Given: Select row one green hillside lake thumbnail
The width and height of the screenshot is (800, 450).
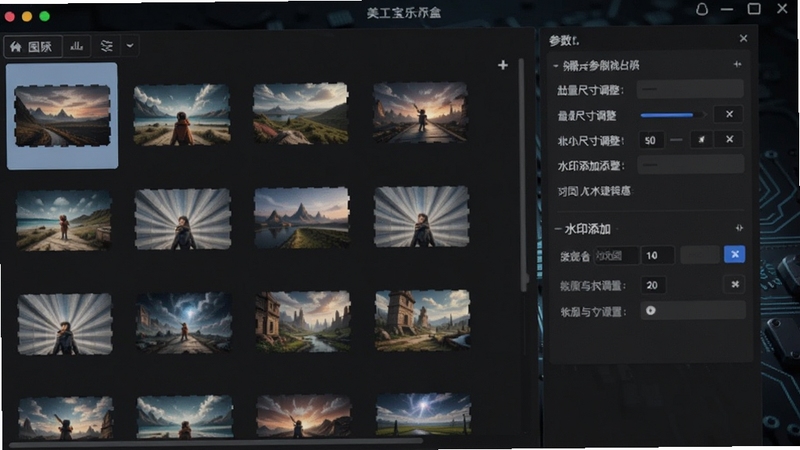Looking at the screenshot, I should point(301,113).
